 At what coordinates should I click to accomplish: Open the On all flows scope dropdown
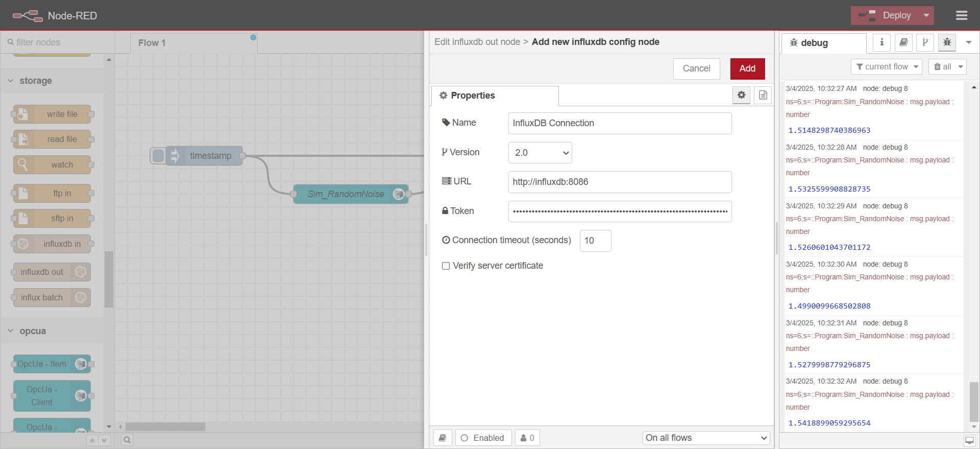[706, 438]
